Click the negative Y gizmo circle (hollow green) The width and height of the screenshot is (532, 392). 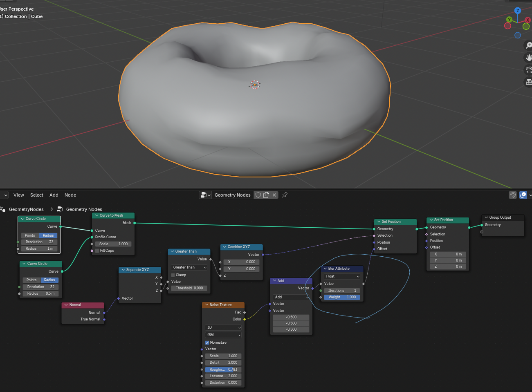[526, 26]
